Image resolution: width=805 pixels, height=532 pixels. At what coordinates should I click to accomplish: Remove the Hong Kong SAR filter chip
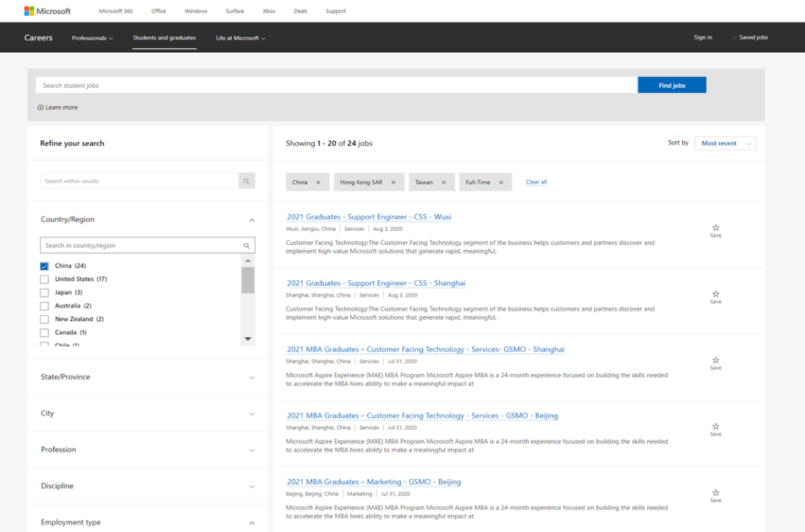tap(394, 182)
